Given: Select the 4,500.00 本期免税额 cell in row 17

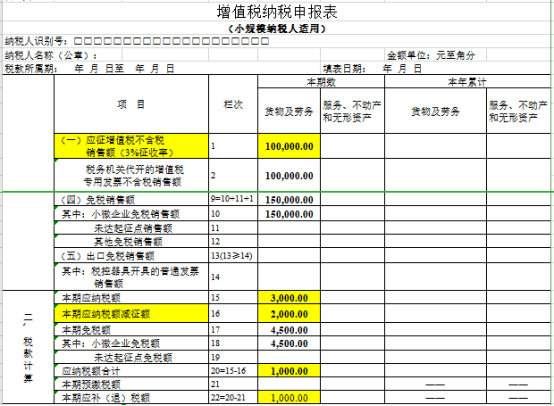Looking at the screenshot, I should 289,330.
